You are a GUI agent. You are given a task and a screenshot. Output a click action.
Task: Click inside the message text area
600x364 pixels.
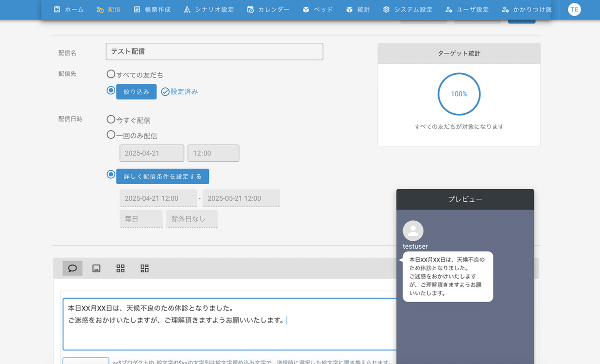(x=230, y=324)
